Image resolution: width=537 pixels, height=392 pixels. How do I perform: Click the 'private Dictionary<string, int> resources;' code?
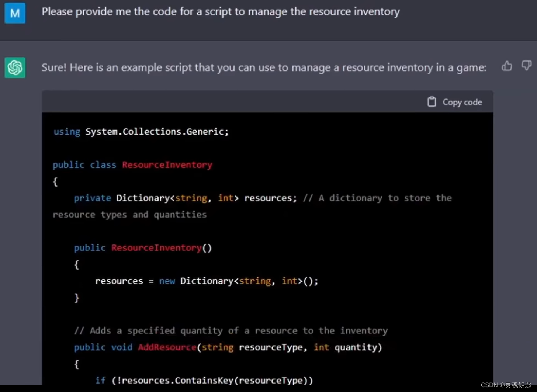185,198
